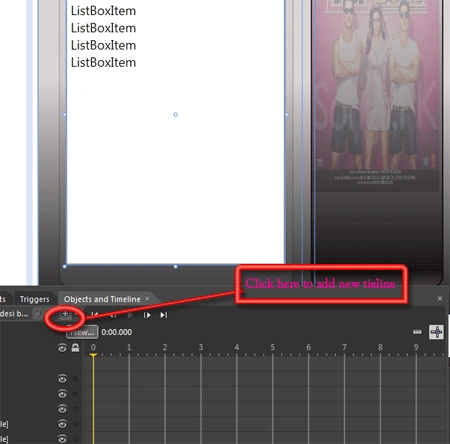The height and width of the screenshot is (444, 450).
Task: Step to the next frame
Action: 147,315
